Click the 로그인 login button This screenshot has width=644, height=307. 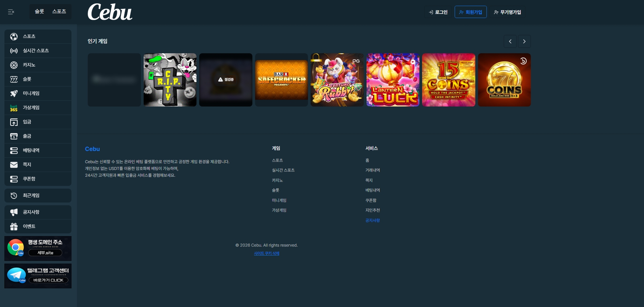(x=438, y=12)
